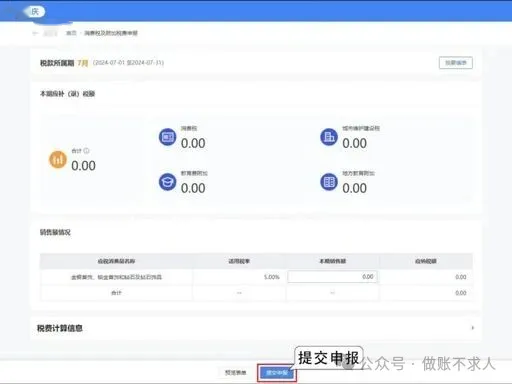Viewport: 512px width, 384px height.
Task: Click the education surcharge graduation cap icon
Action: click(167, 182)
